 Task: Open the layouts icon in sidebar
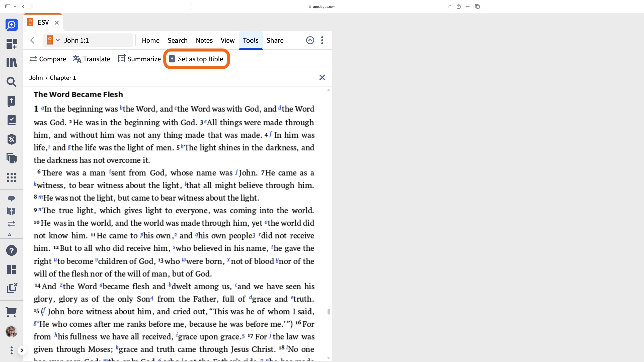[x=12, y=269]
